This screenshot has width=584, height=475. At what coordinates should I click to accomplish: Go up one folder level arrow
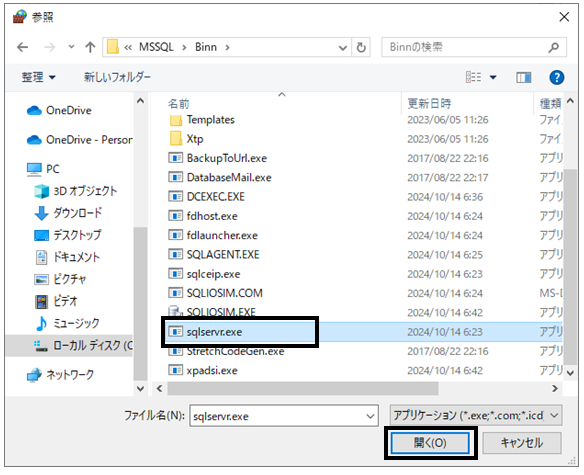pyautogui.click(x=90, y=47)
